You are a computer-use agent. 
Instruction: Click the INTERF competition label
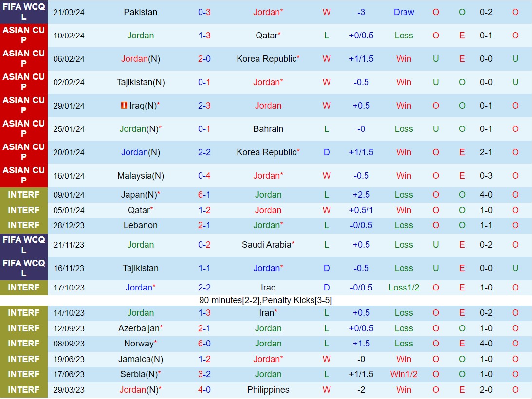pyautogui.click(x=23, y=195)
